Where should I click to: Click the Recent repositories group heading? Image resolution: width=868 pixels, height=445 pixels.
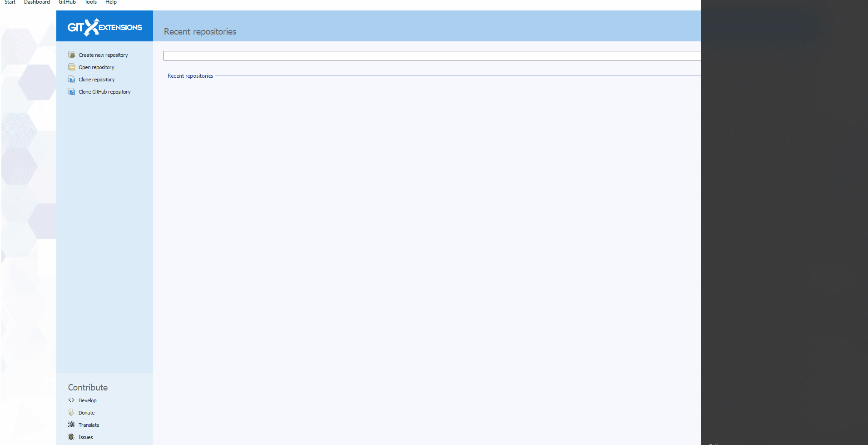tap(190, 76)
